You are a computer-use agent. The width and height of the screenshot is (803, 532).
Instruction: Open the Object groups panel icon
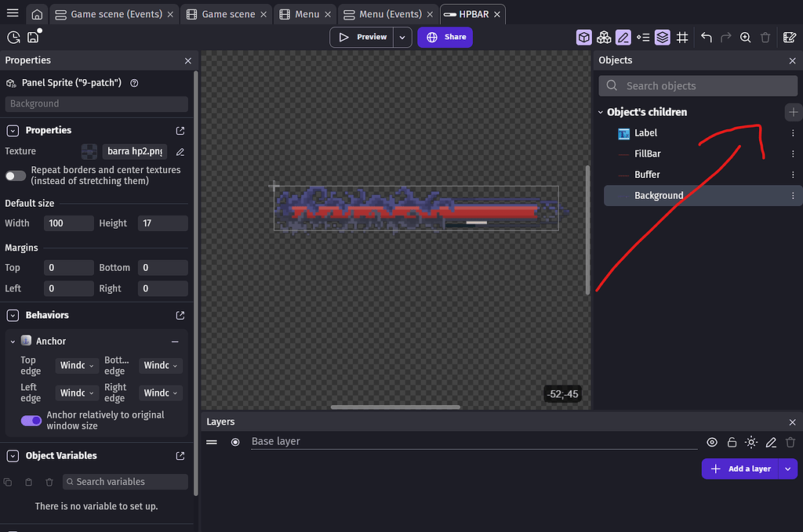coord(604,37)
